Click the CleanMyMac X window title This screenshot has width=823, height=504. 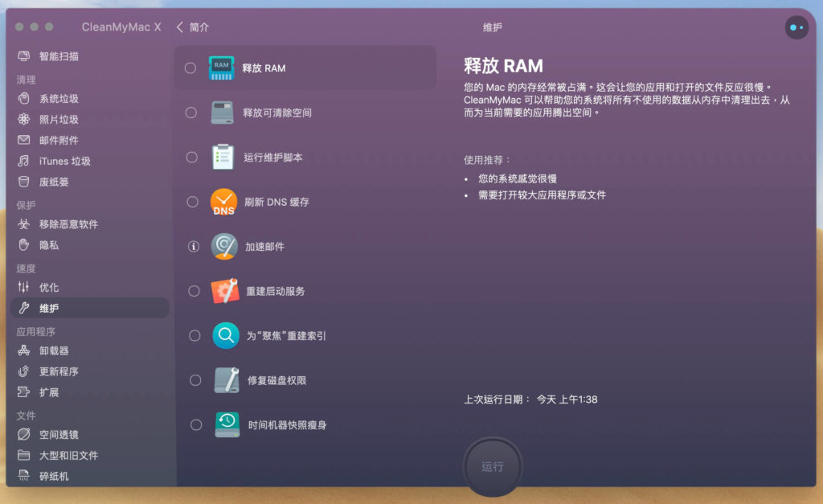[x=121, y=27]
